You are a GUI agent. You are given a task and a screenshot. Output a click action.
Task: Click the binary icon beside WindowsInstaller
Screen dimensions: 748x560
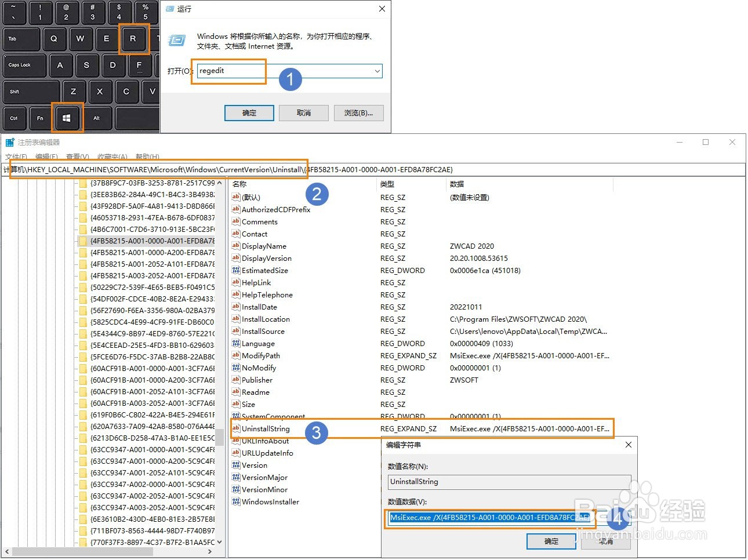click(235, 501)
